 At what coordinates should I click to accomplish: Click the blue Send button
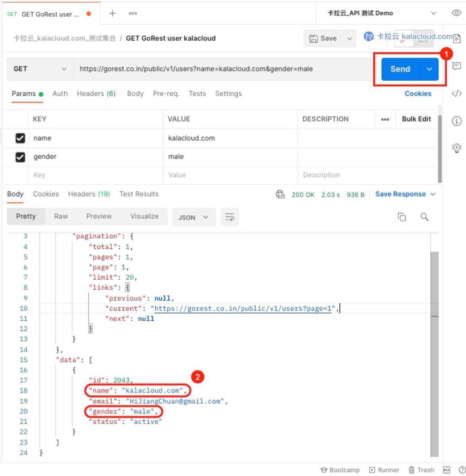(x=400, y=69)
